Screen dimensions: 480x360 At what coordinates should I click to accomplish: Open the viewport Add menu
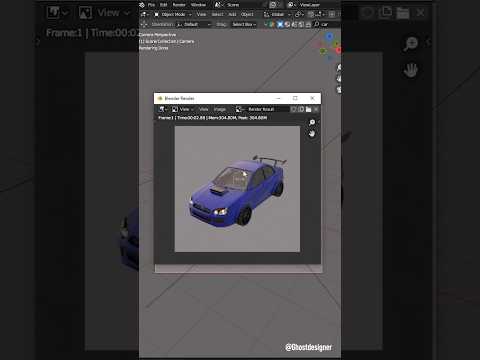click(232, 14)
